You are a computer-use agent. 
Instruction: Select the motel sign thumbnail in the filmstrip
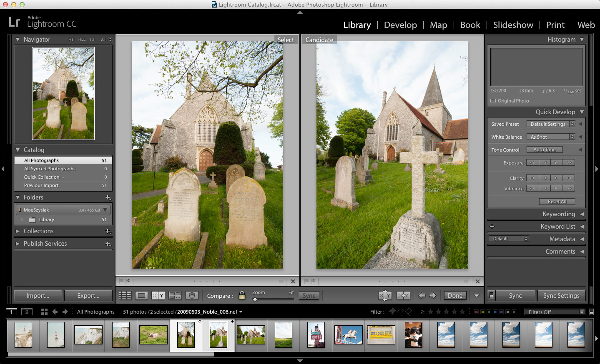[x=315, y=334]
